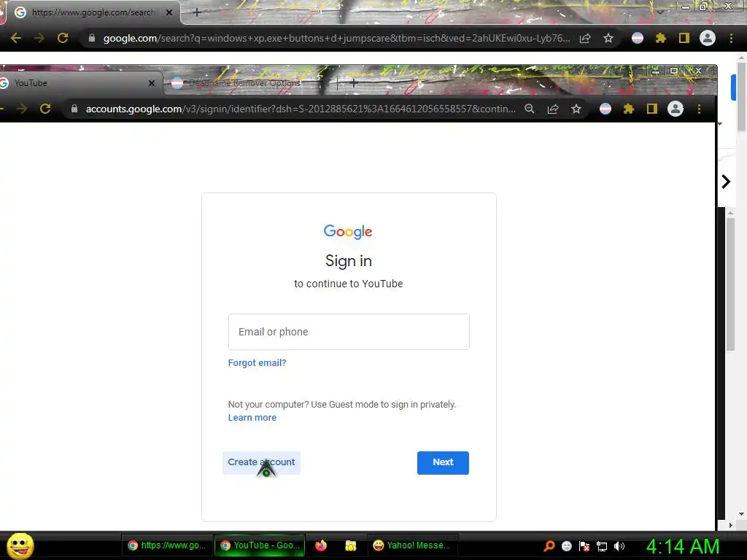
Task: Toggle side panel in Google search window
Action: 684,38
